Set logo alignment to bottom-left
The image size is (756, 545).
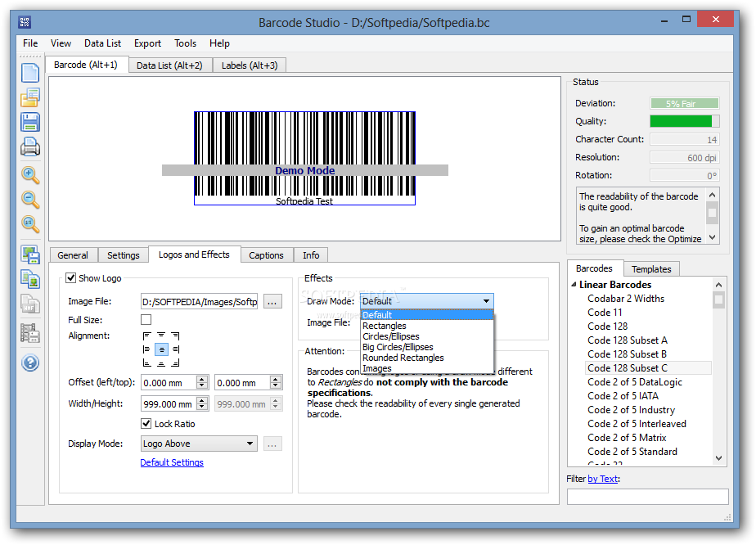pos(147,363)
